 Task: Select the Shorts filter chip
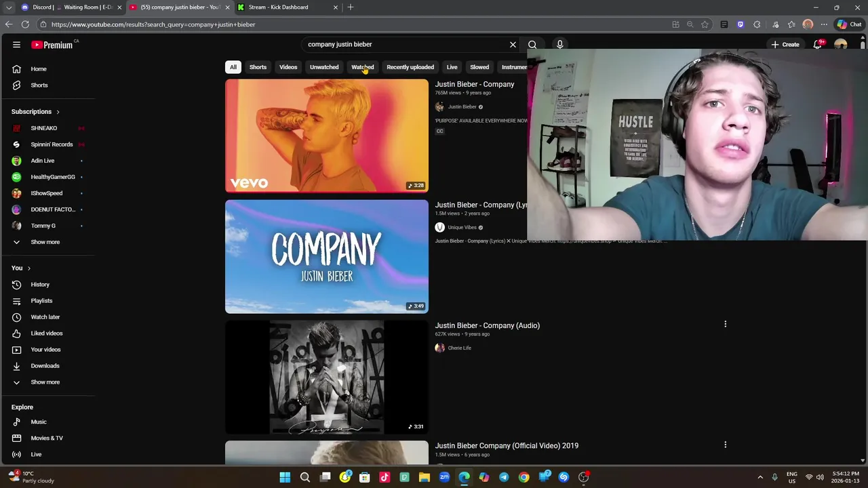[x=258, y=67]
